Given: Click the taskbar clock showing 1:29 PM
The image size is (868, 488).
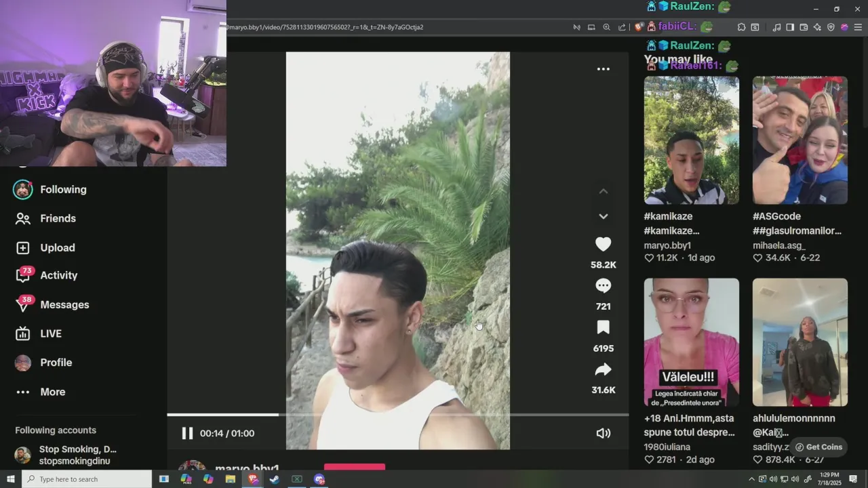Looking at the screenshot, I should tap(829, 479).
